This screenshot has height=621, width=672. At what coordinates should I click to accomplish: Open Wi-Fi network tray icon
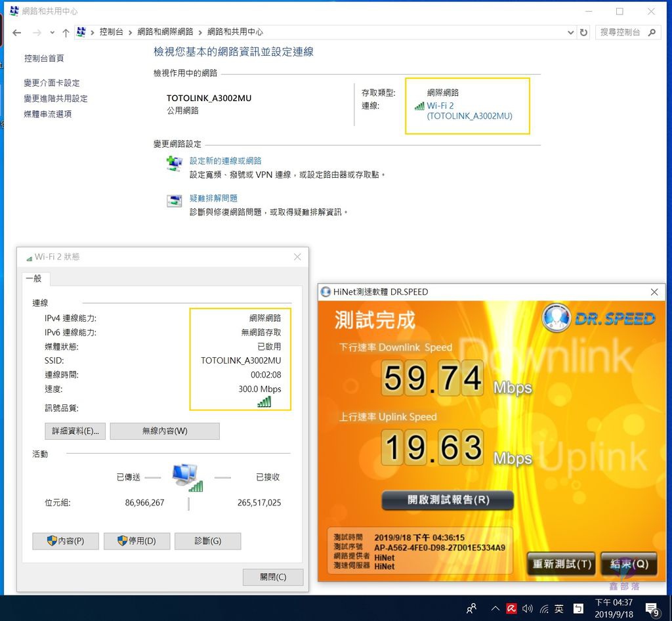544,608
